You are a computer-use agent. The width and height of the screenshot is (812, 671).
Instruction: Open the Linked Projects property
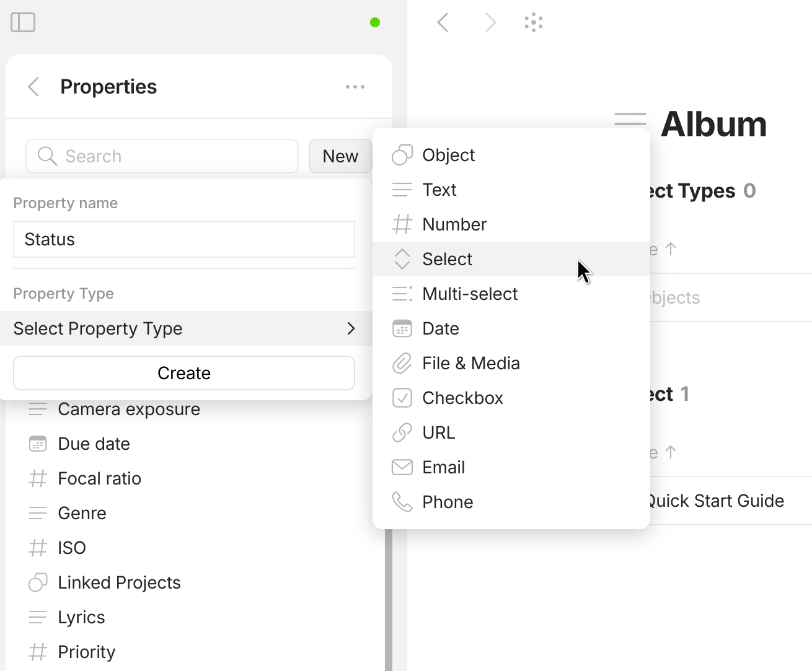pyautogui.click(x=119, y=582)
